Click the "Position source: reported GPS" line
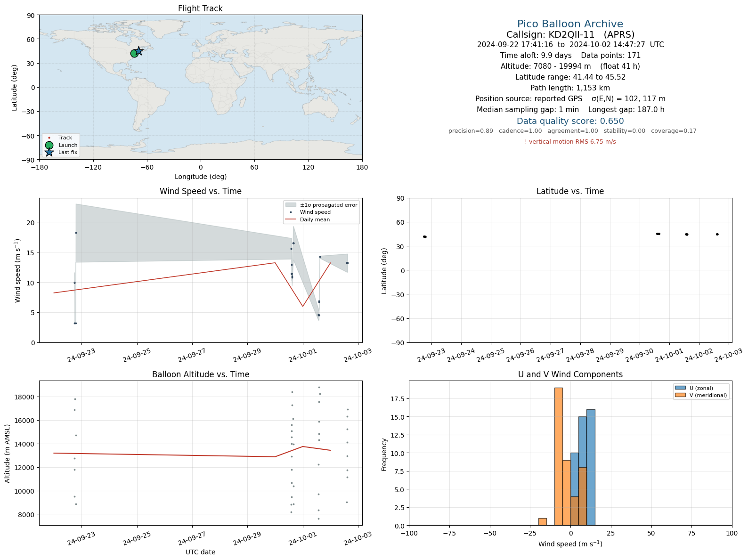The image size is (748, 560). tap(570, 99)
